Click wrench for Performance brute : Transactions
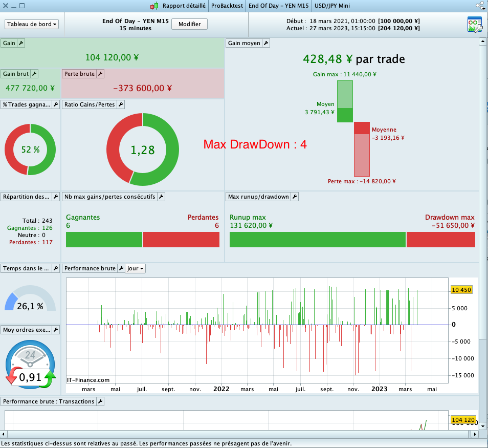This screenshot has height=448, width=488. click(x=100, y=401)
